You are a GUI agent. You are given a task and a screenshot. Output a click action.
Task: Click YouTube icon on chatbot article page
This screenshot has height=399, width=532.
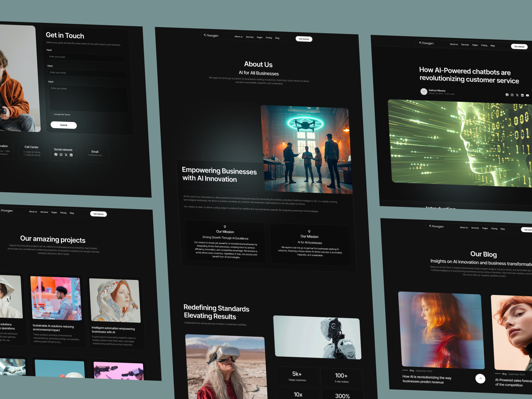[x=527, y=95]
